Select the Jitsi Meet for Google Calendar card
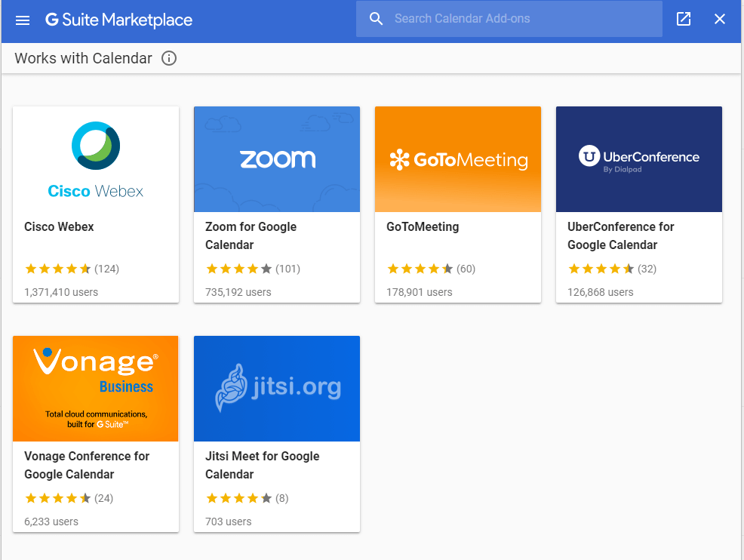The height and width of the screenshot is (560, 744). [276, 434]
